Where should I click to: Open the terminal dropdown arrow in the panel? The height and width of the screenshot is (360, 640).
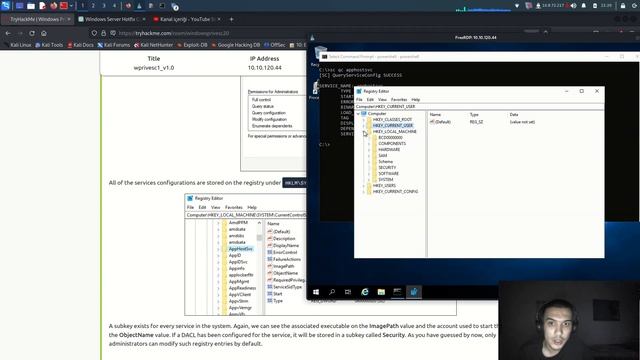(x=71, y=6)
